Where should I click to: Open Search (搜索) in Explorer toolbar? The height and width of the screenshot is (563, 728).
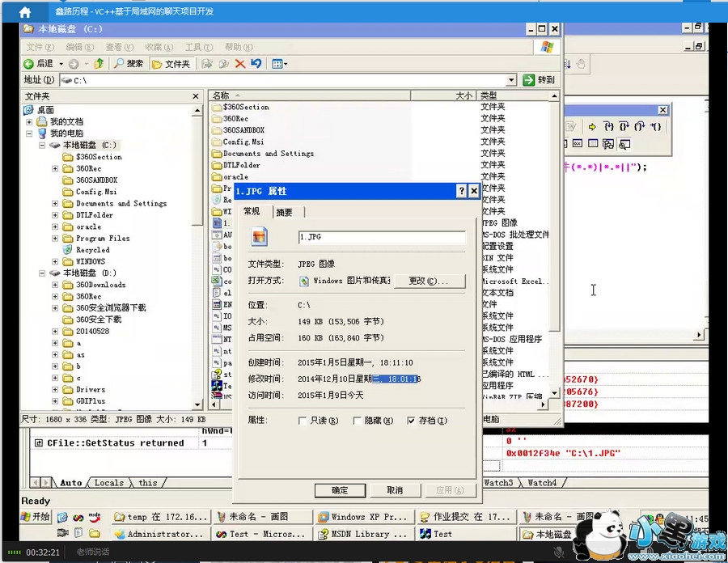coord(129,64)
